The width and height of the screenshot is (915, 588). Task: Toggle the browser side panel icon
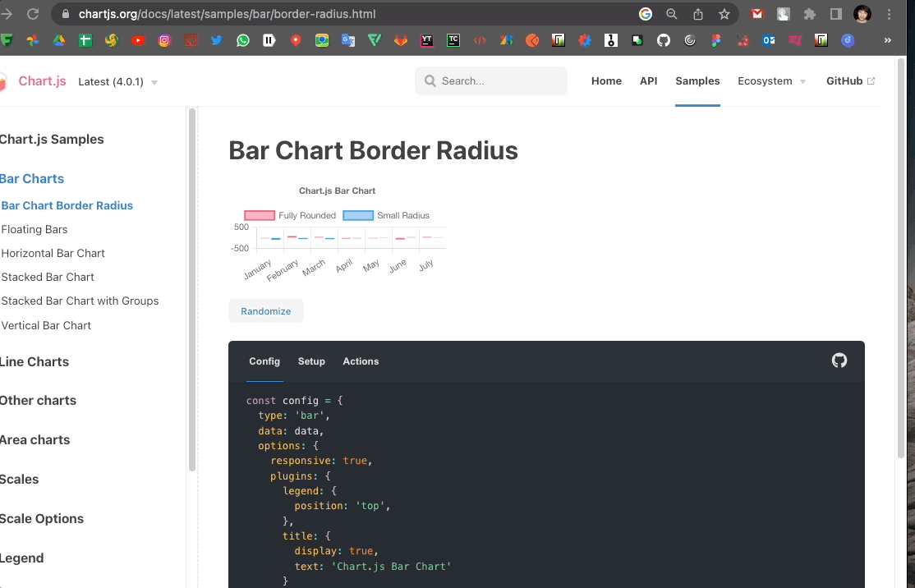coord(836,14)
